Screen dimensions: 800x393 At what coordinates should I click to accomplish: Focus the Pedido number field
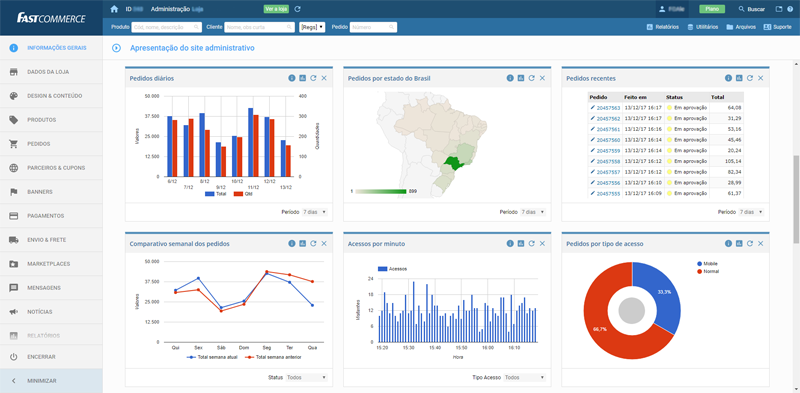click(x=373, y=27)
